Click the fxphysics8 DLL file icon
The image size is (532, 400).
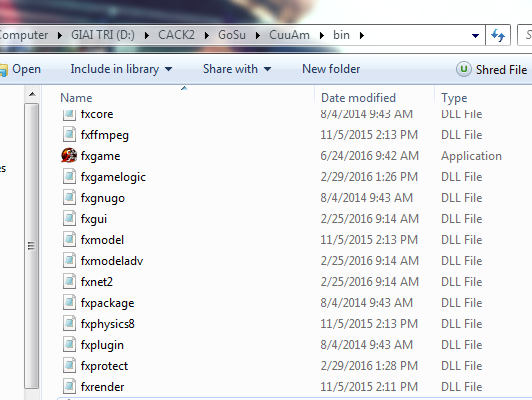point(69,324)
